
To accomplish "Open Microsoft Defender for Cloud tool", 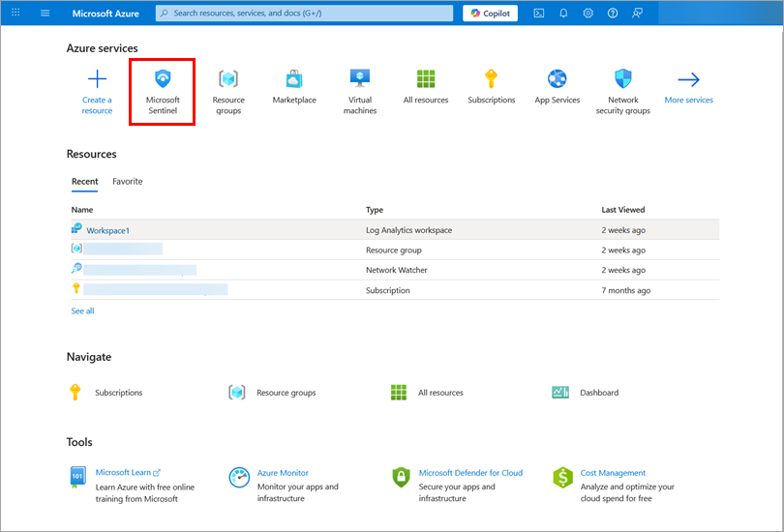I will (x=470, y=473).
